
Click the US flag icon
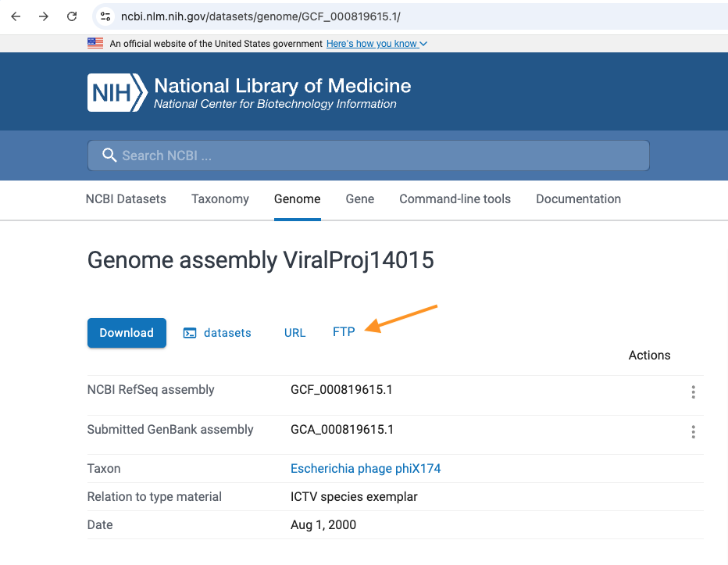[95, 43]
